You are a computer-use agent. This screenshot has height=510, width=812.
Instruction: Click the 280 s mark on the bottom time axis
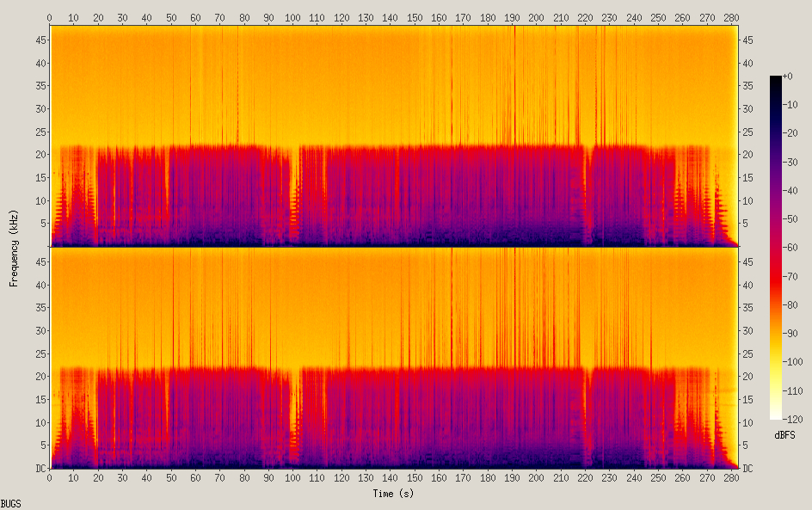tap(731, 478)
